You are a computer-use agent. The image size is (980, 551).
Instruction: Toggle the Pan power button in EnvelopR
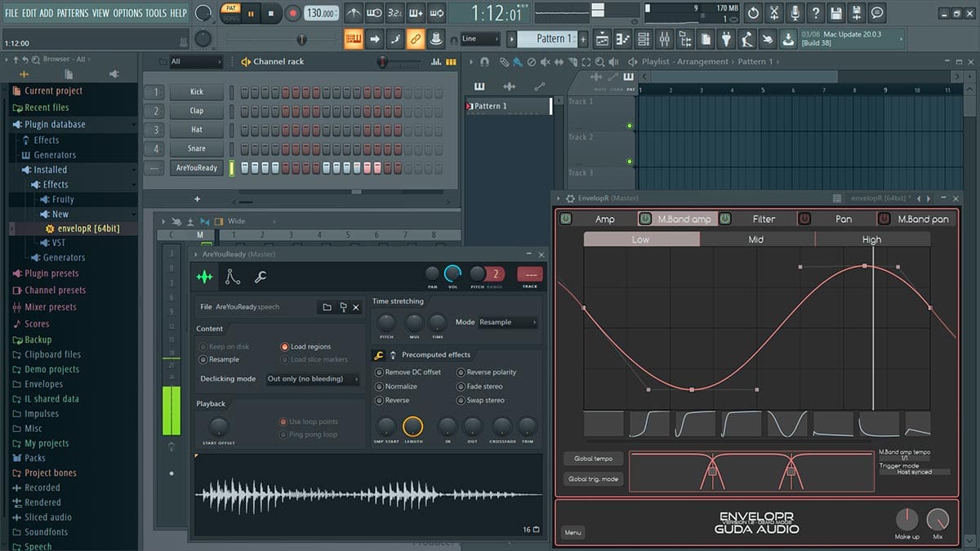tap(804, 219)
